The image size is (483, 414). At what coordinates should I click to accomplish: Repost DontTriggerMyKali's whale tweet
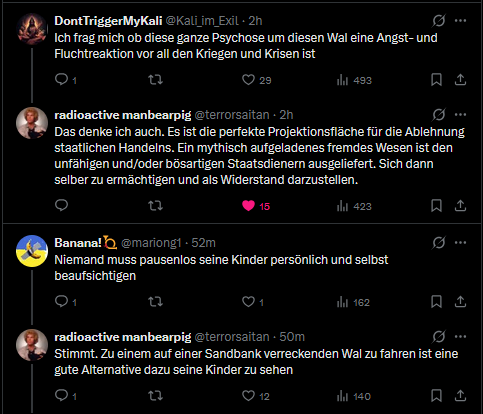(155, 80)
